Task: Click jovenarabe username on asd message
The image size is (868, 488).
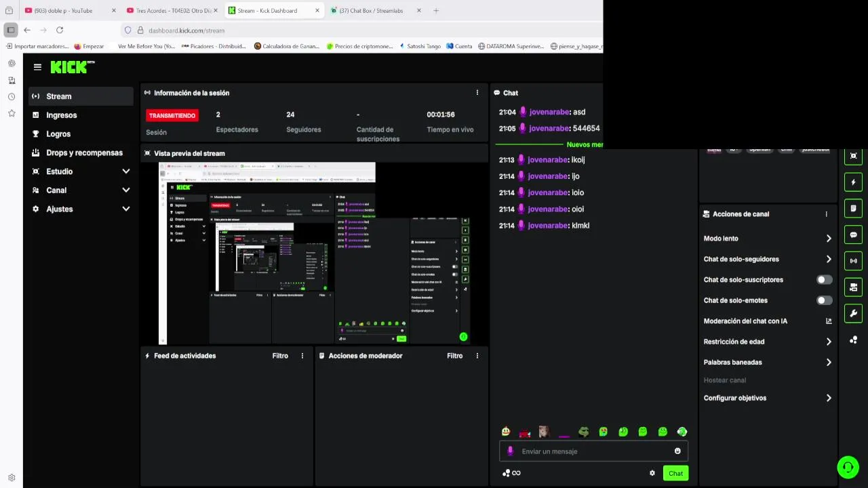Action: click(549, 112)
